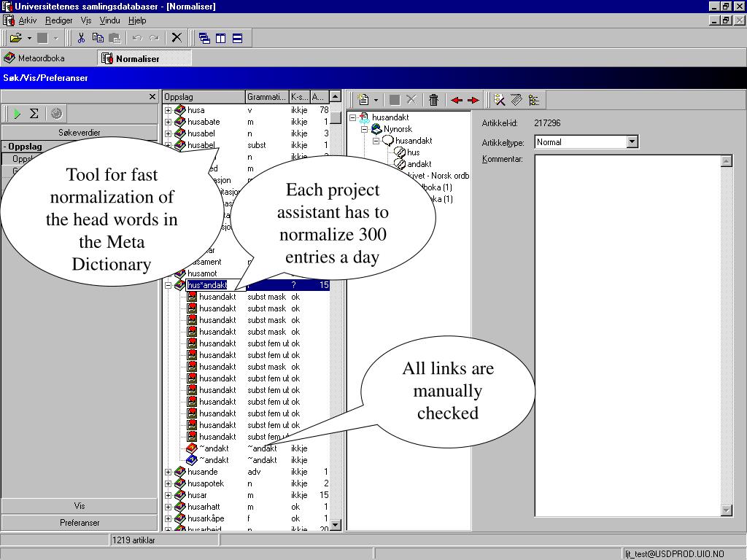747x560 pixels.
Task: Click the pencil tools icon in article toolbar
Action: (499, 100)
